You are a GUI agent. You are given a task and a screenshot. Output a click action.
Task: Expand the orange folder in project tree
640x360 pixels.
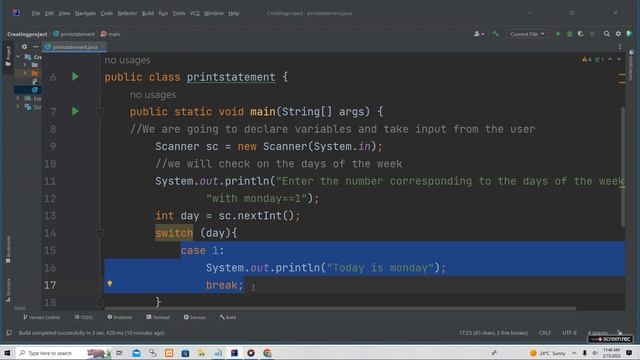[x=25, y=73]
